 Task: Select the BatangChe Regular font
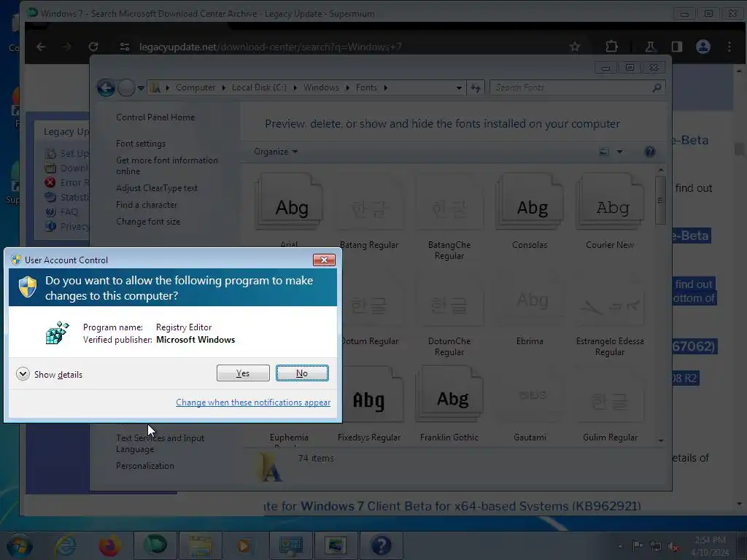(x=449, y=217)
